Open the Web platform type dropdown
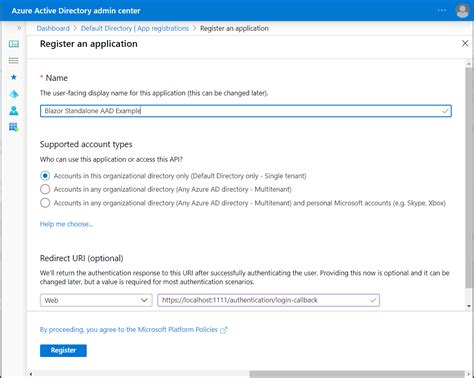The image size is (474, 378). [96, 300]
